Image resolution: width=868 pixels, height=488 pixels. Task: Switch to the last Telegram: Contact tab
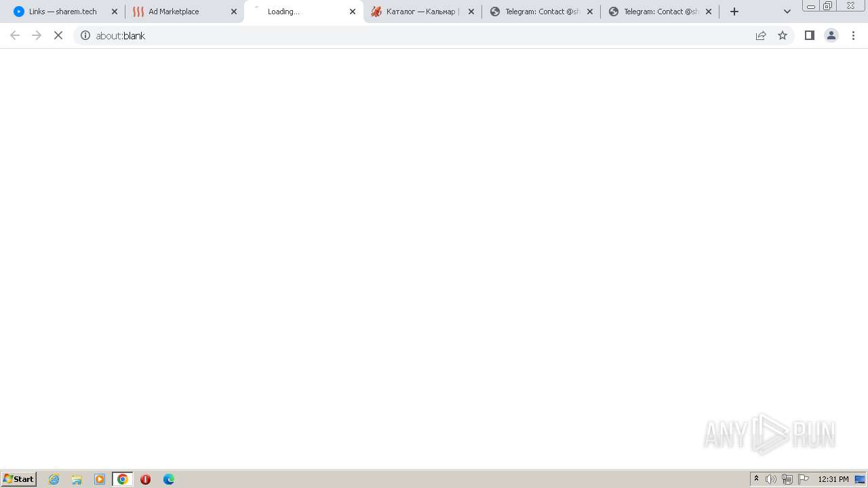(660, 12)
